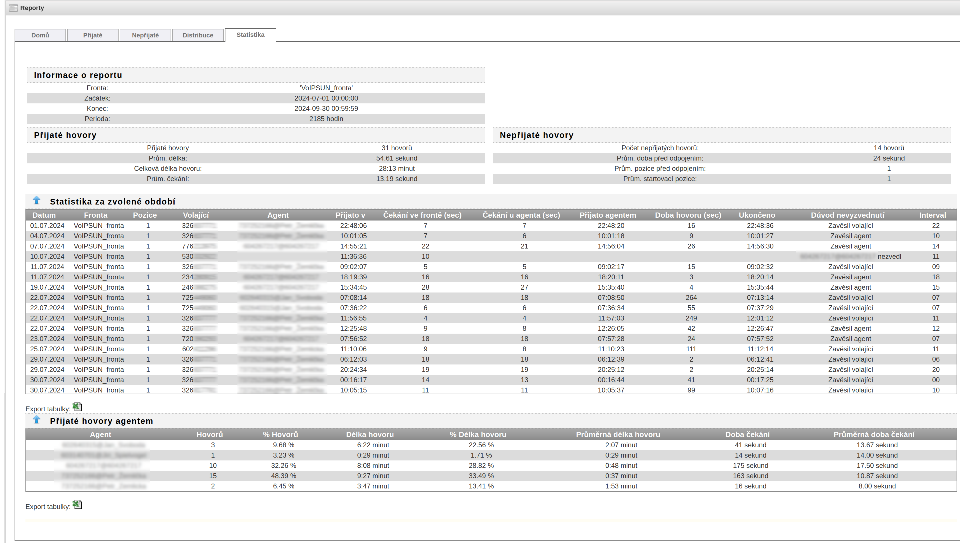Screen dimensions: 980x543
Task: Switch to the Přijaté tab
Action: point(93,35)
